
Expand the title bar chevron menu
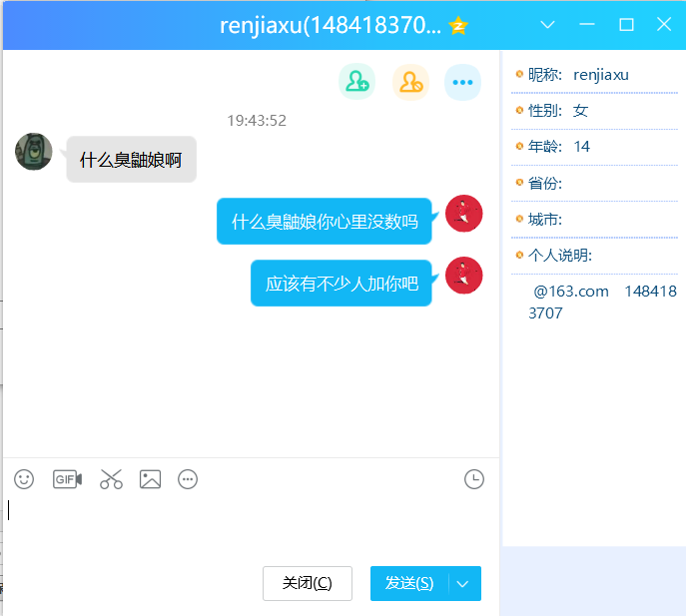547,25
